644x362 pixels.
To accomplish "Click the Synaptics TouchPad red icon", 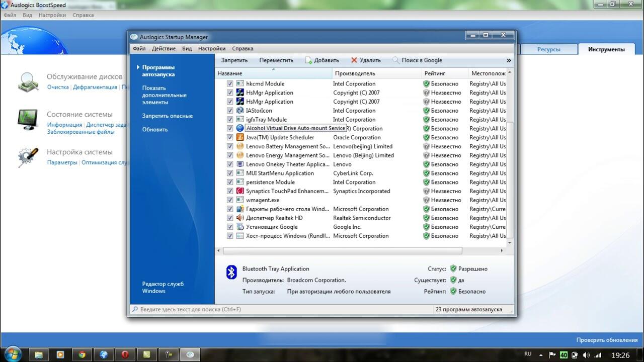I will 240,191.
